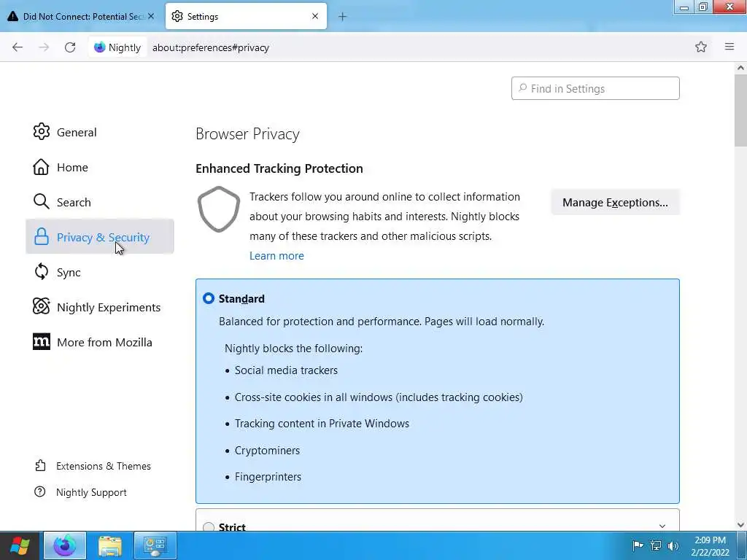Click the Home house icon in sidebar
This screenshot has width=747, height=560.
(x=41, y=167)
